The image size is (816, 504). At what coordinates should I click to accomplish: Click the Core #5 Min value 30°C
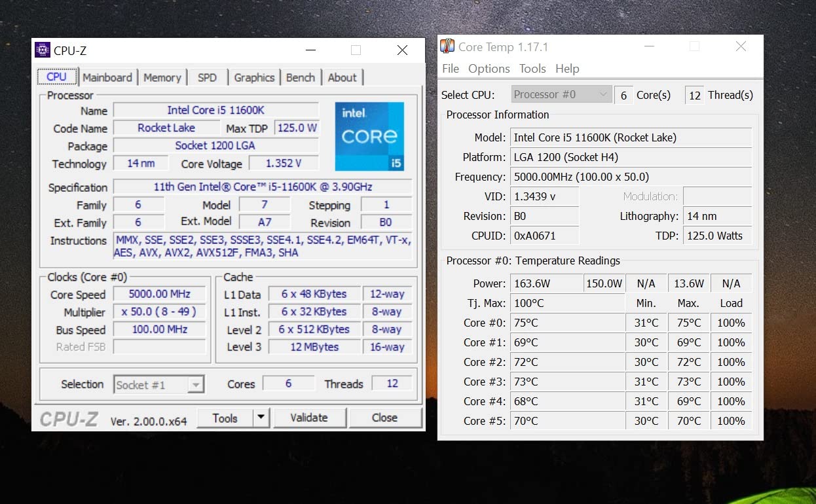click(646, 421)
